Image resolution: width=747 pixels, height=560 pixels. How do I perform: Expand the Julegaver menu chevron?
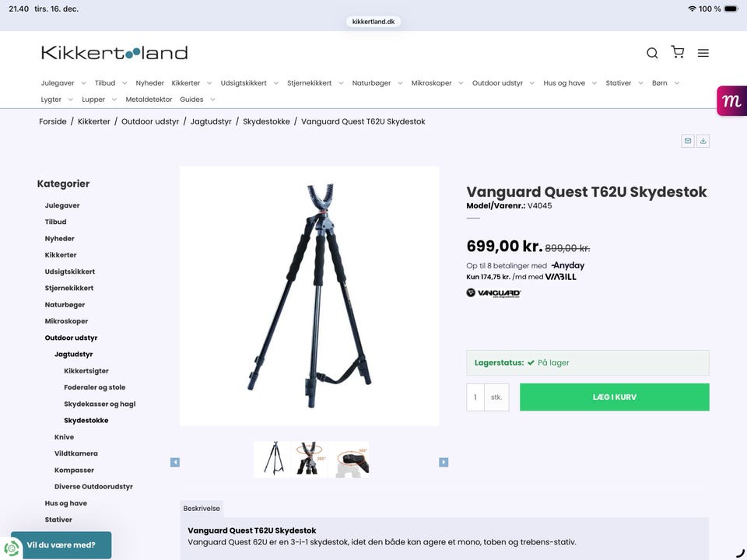83,83
